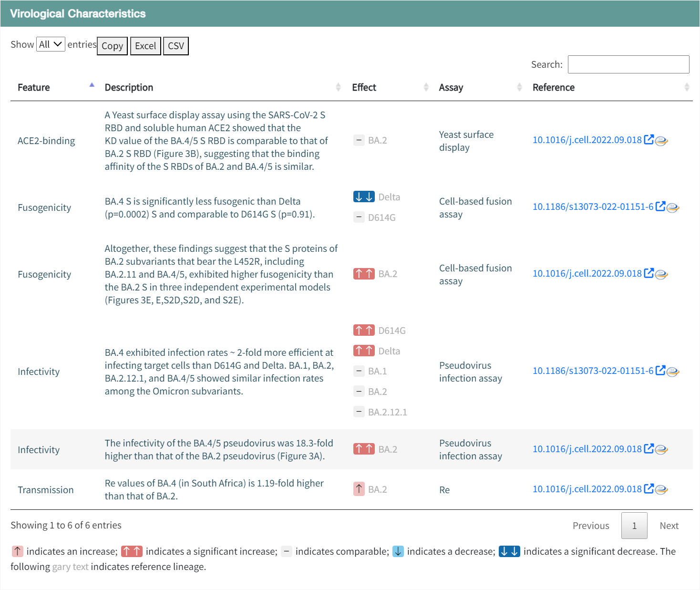Click the blue double-down-arrow badge beside Delta
Image resolution: width=700 pixels, height=590 pixels.
(x=364, y=197)
